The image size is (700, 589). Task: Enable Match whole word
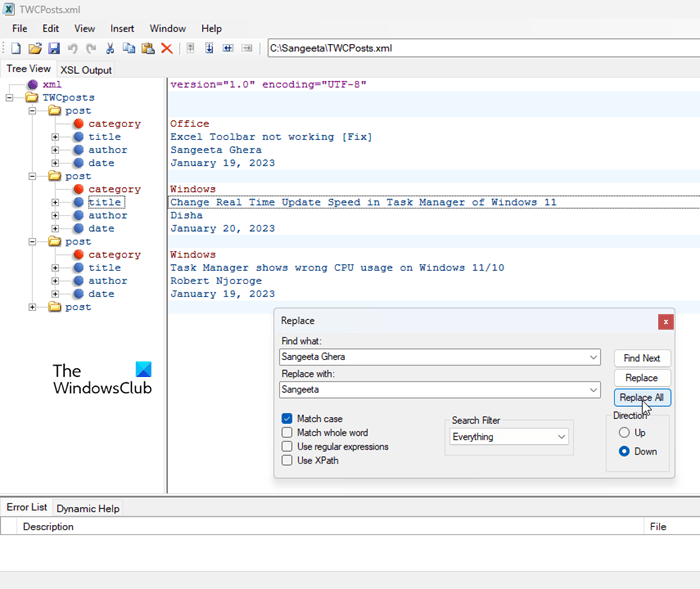pyautogui.click(x=287, y=432)
